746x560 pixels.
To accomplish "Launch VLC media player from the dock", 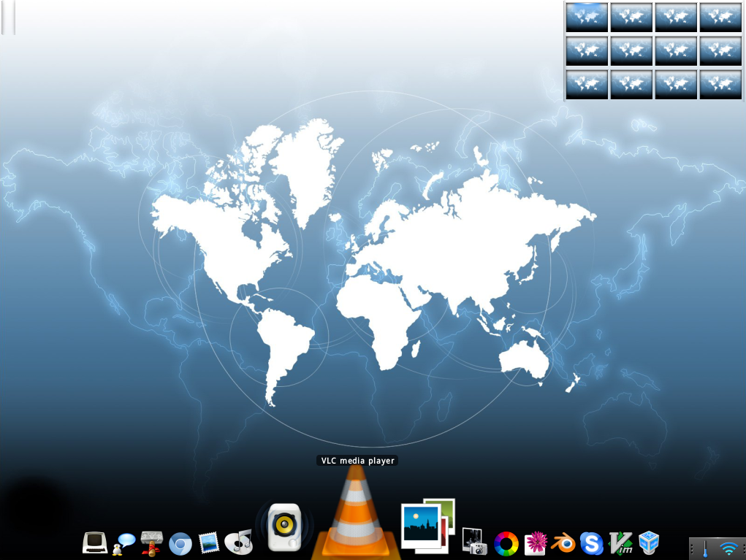I will (355, 513).
